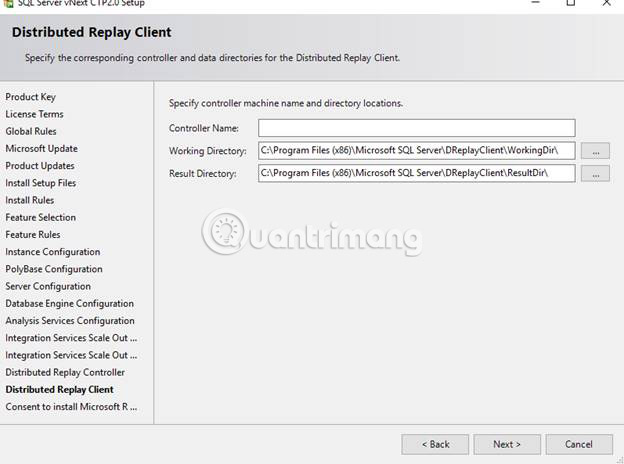
Task: Select the Distributed Replay Controller step
Action: tap(65, 372)
